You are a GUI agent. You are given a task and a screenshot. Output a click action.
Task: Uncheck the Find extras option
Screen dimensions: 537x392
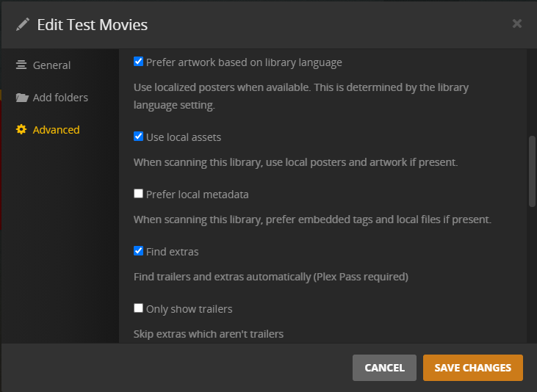click(138, 251)
